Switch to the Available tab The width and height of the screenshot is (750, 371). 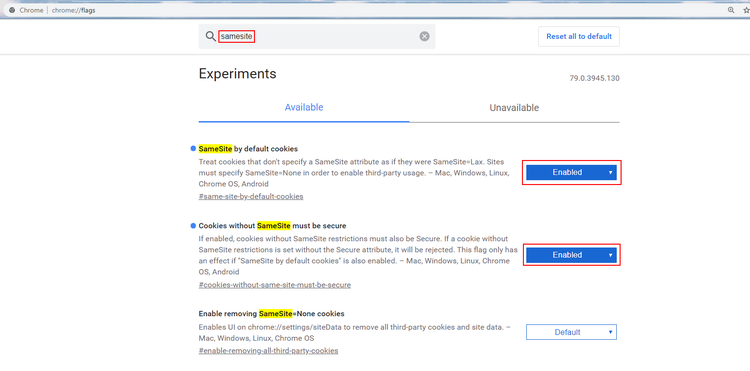pyautogui.click(x=304, y=108)
